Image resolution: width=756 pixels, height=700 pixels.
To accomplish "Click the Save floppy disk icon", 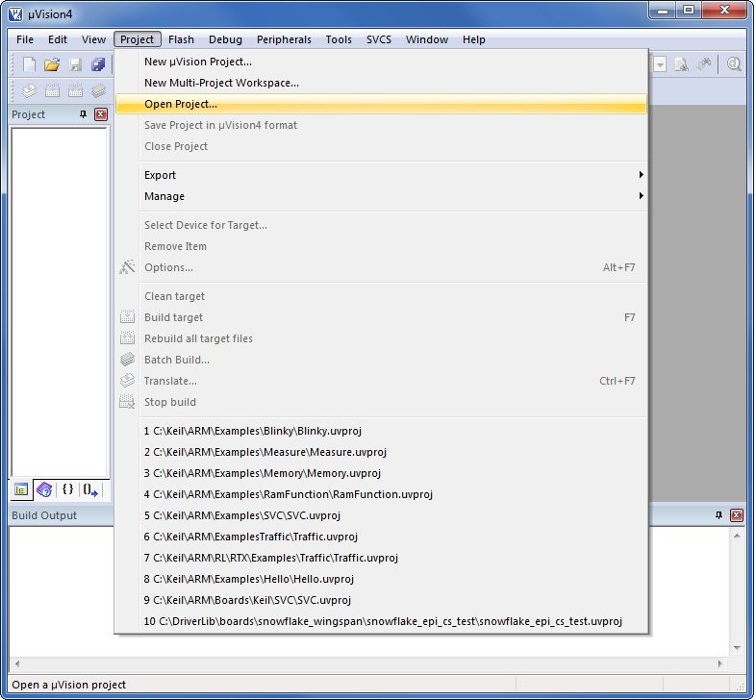I will pos(75,64).
